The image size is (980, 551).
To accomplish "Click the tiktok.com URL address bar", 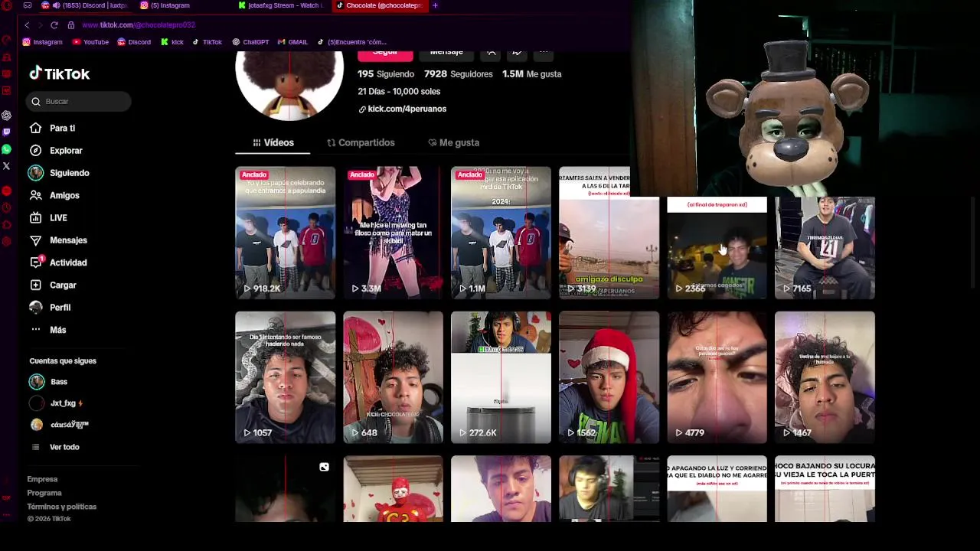I will coord(138,25).
